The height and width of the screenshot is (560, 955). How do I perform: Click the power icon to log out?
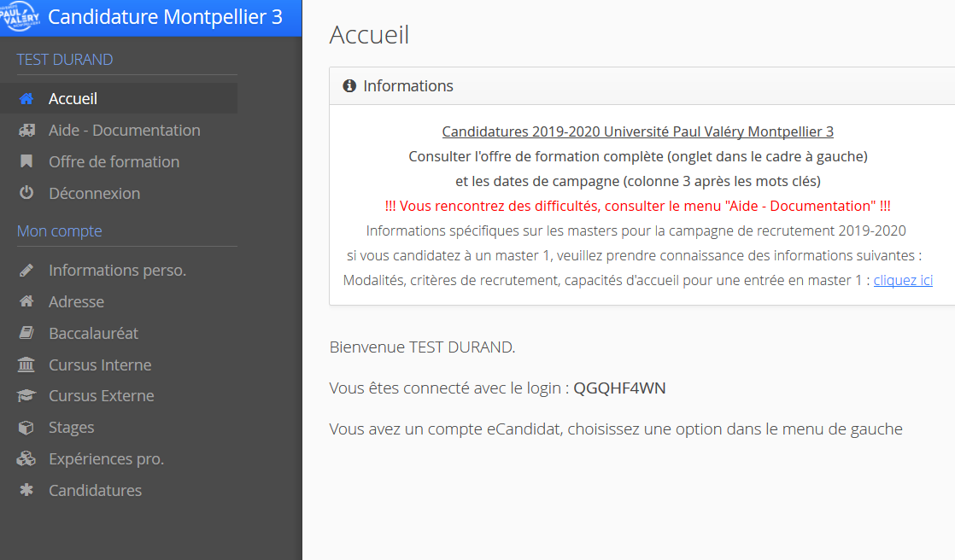tap(26, 194)
